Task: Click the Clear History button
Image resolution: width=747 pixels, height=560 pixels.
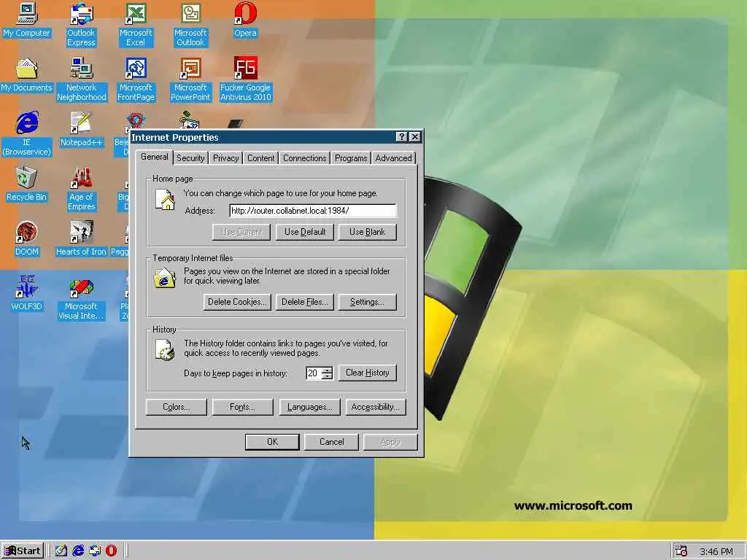Action: [368, 373]
